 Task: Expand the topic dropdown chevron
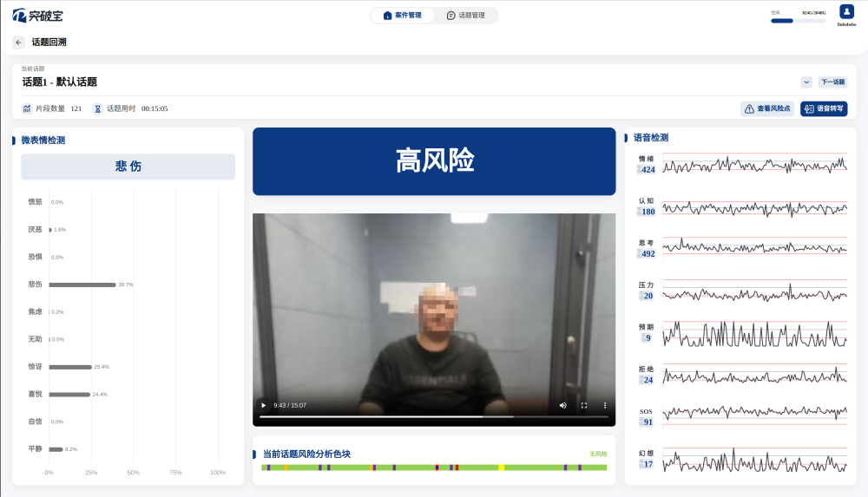click(x=806, y=82)
